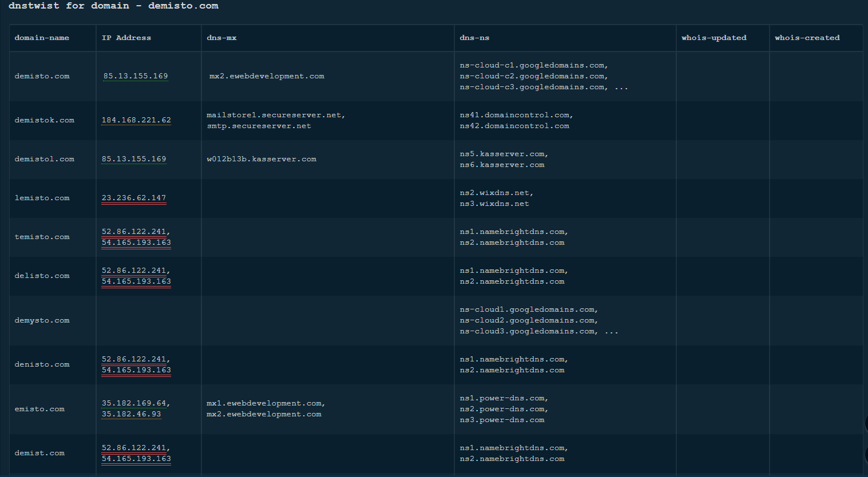Click 52.86.122.241 in the denisto.com row
This screenshot has height=477, width=868.
tap(134, 359)
